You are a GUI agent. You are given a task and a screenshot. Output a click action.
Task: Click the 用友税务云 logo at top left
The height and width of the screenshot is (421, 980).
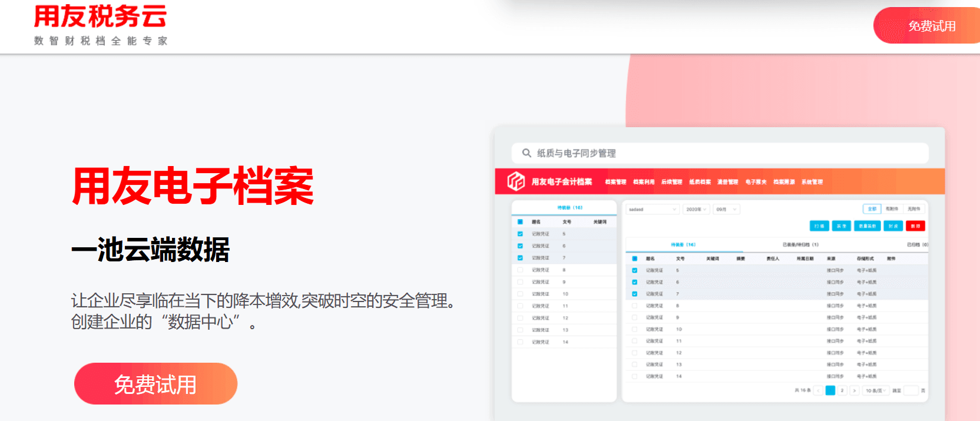coord(100,16)
